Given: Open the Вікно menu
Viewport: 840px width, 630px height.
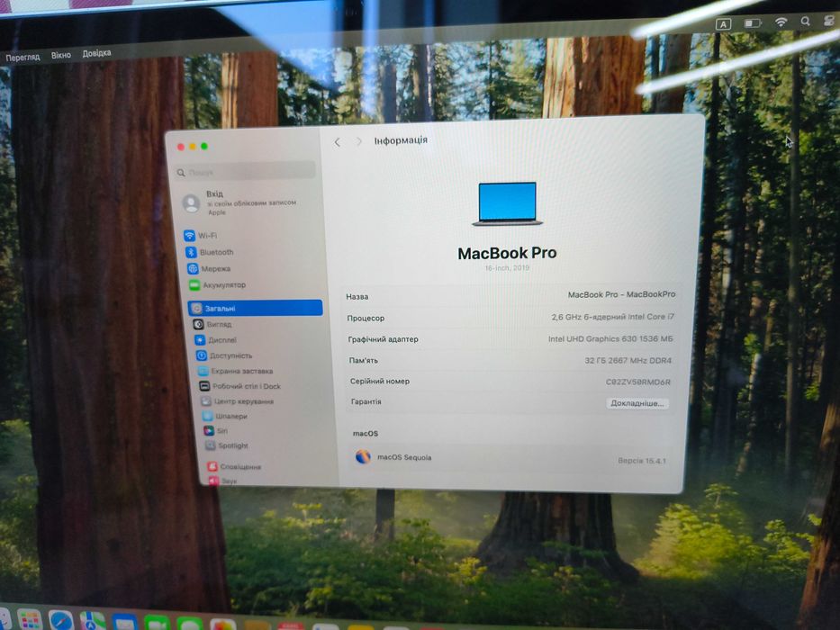Looking at the screenshot, I should click(x=61, y=55).
